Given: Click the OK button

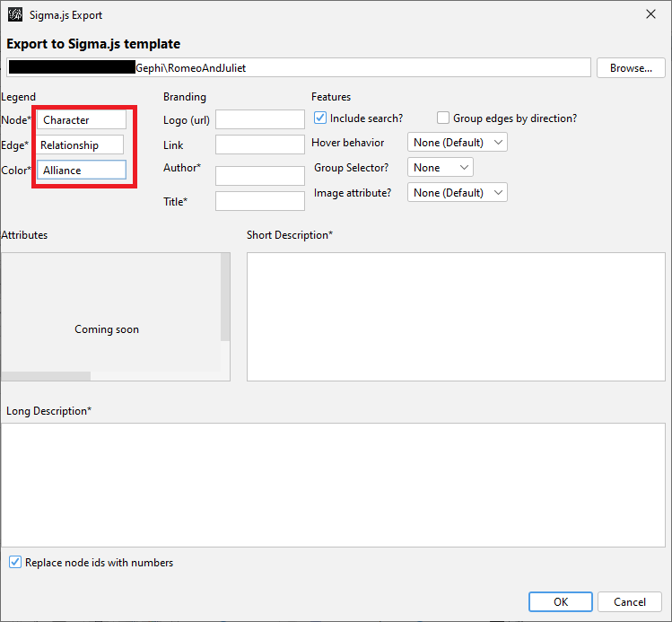Looking at the screenshot, I should (x=561, y=602).
